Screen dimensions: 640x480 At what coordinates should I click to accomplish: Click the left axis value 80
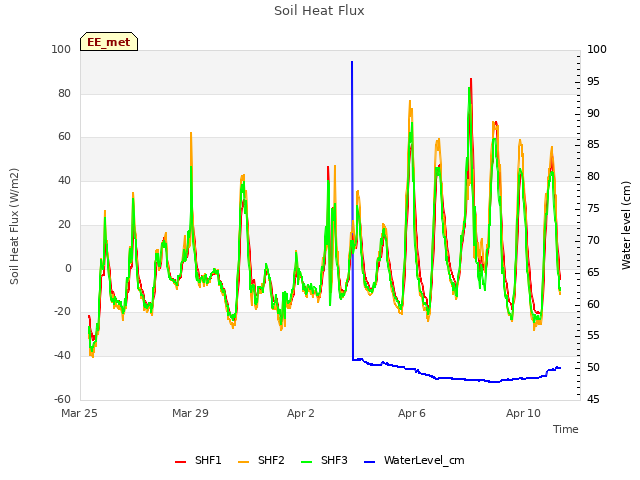click(64, 93)
